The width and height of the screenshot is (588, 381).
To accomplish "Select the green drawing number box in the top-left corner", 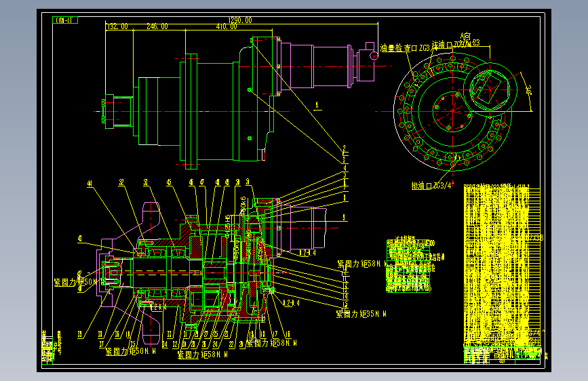I will (65, 20).
